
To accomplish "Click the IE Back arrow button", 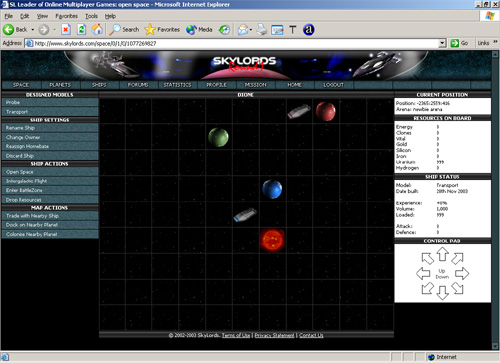I will click(x=15, y=30).
